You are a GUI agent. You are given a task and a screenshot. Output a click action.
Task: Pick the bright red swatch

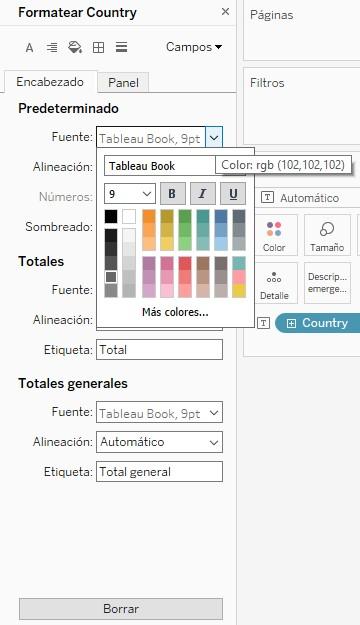(x=185, y=263)
